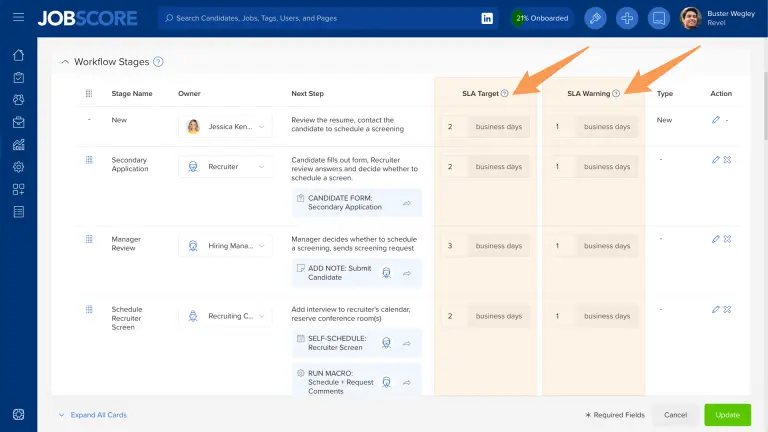
Task: Open Settings gear icon in sidebar
Action: click(x=19, y=167)
